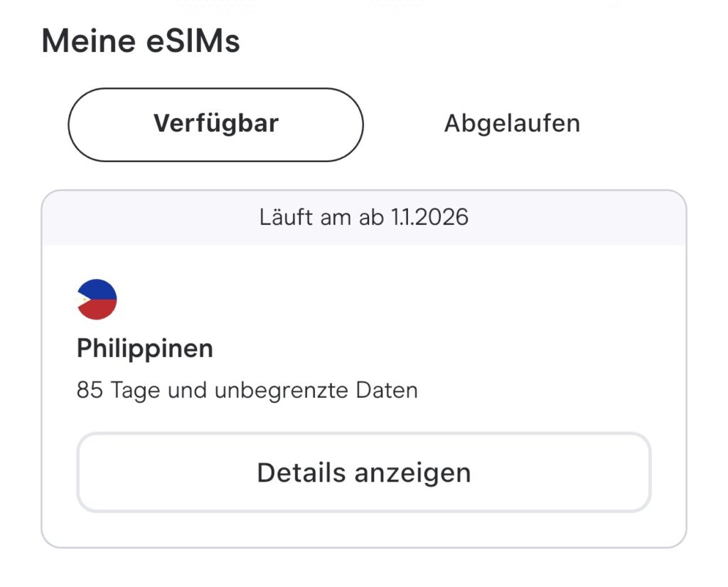Click the blue upper half of flag
Image resolution: width=728 pixels, height=587 pixels.
100,290
